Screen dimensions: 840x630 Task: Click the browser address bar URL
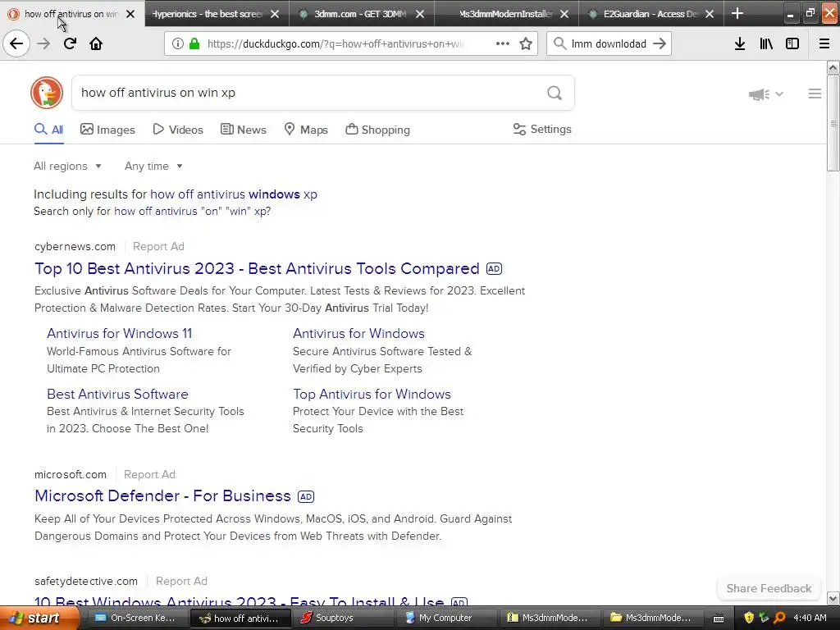coord(335,43)
